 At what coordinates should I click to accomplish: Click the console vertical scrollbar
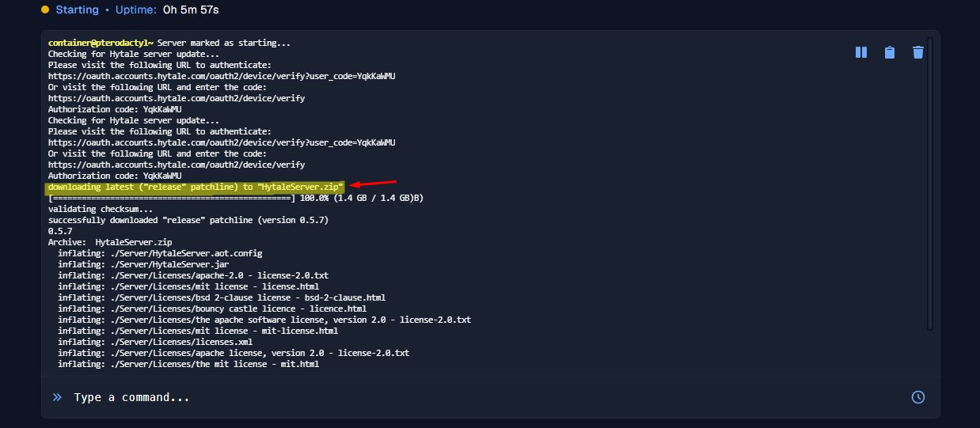pyautogui.click(x=930, y=182)
